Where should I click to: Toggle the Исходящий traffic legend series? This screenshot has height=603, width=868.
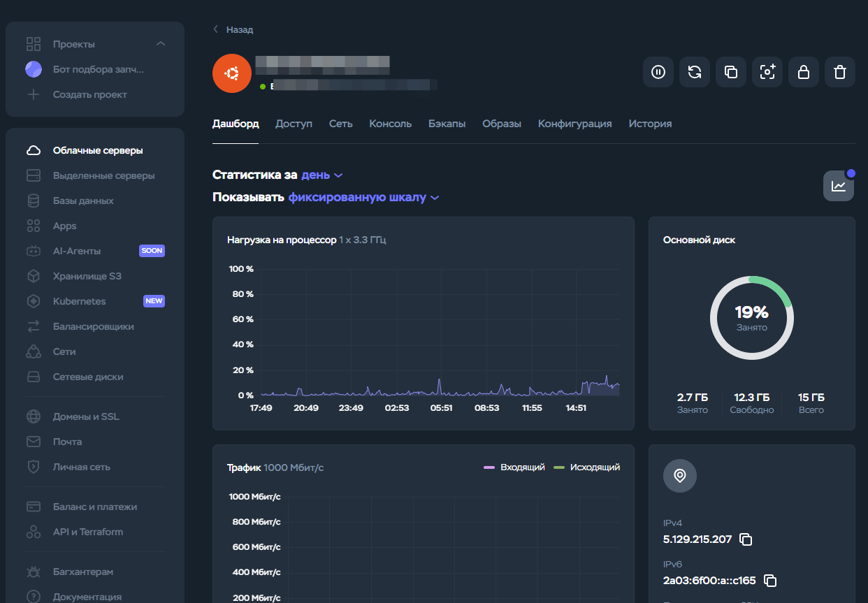pyautogui.click(x=587, y=467)
